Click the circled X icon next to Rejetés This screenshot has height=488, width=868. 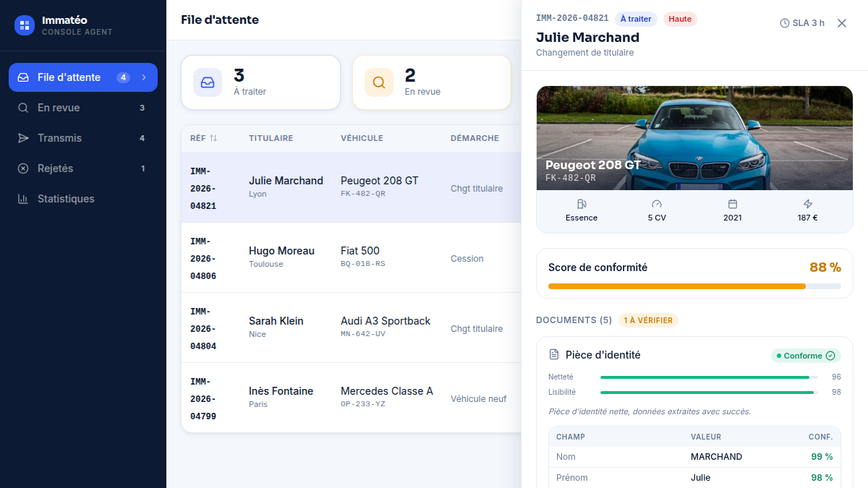23,168
